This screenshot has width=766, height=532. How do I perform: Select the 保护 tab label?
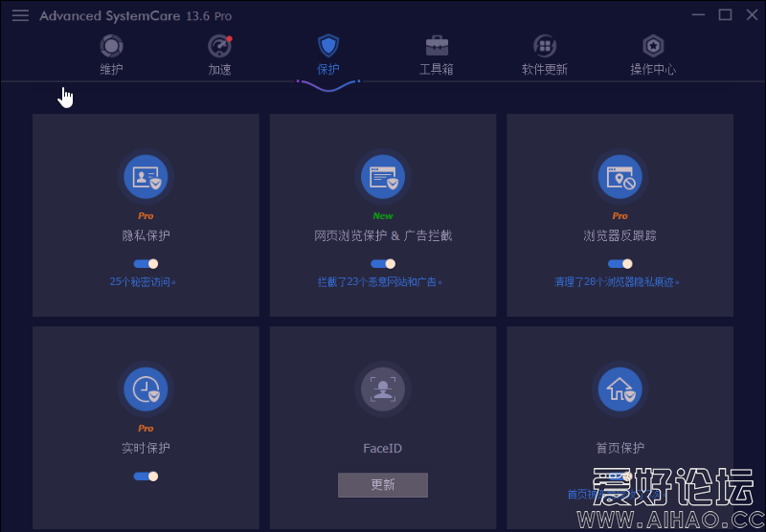(x=328, y=69)
